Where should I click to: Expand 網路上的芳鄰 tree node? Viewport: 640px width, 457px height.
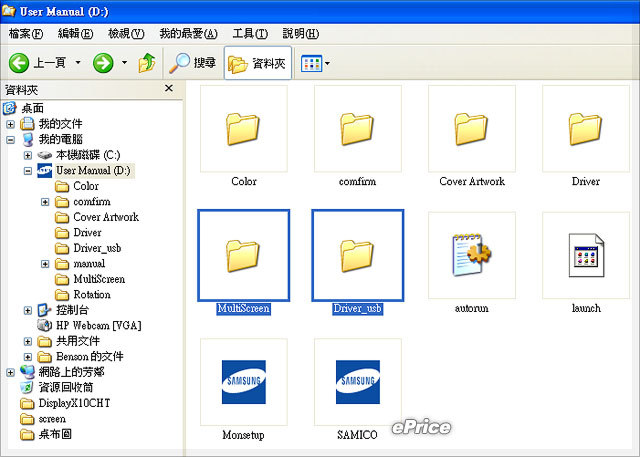coord(11,372)
